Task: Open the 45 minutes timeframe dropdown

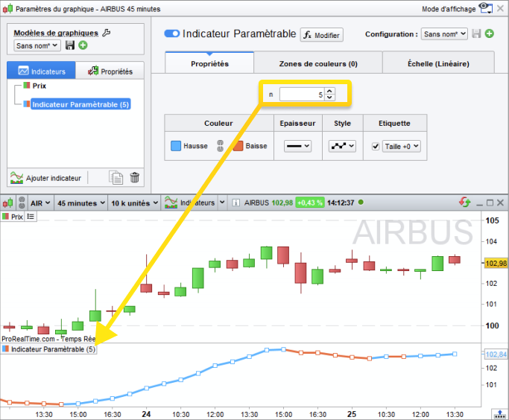Action: 80,203
